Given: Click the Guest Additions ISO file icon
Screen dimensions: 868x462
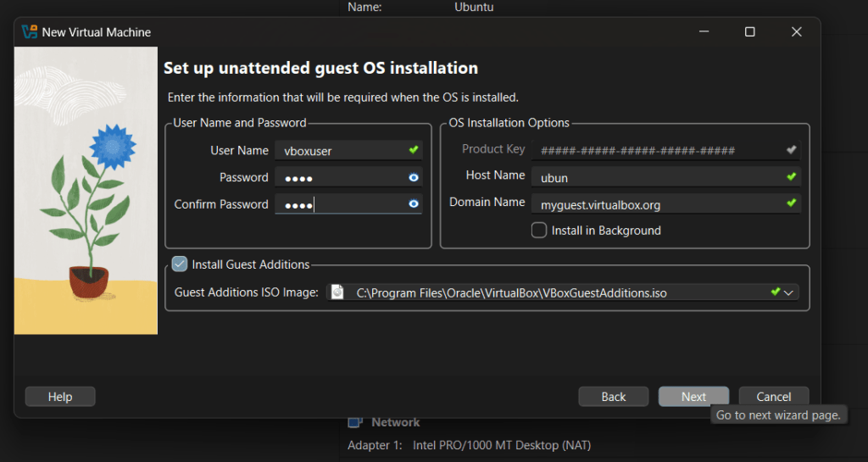Looking at the screenshot, I should 337,292.
